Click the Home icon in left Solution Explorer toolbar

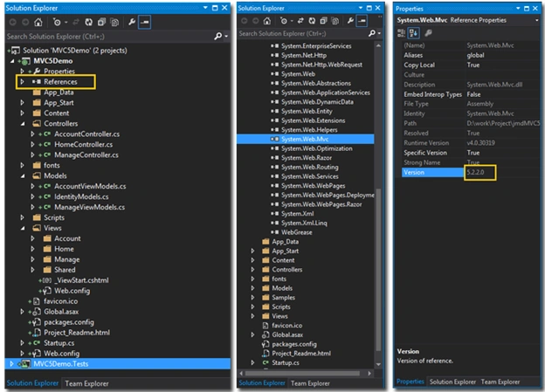(x=38, y=23)
